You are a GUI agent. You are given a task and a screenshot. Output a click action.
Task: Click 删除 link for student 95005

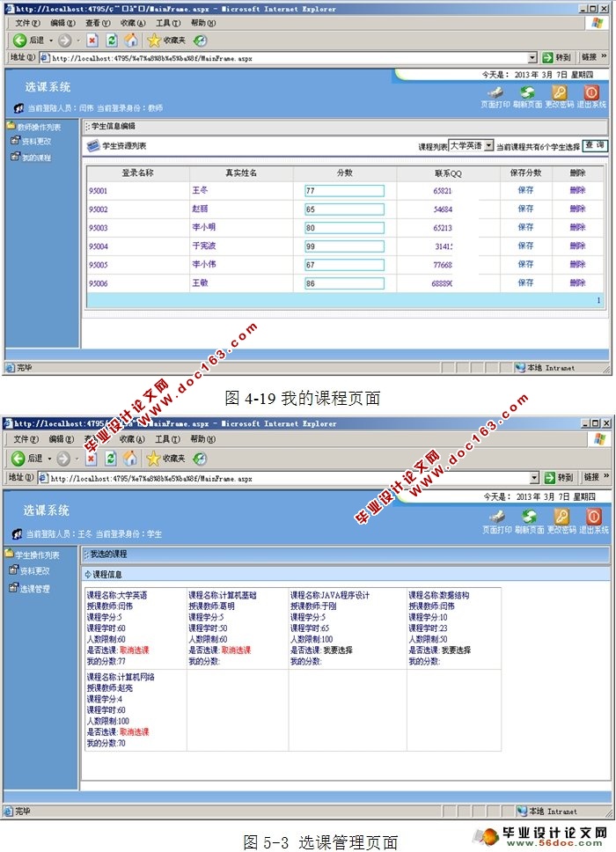[577, 264]
